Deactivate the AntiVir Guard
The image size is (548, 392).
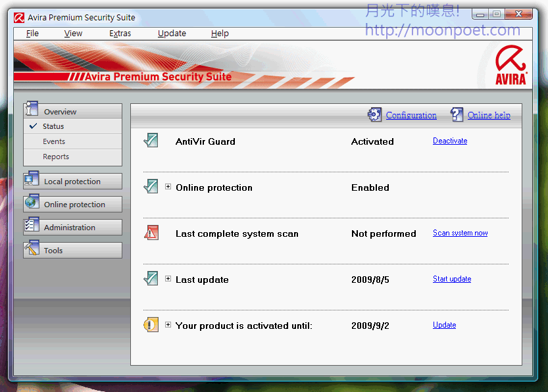450,141
